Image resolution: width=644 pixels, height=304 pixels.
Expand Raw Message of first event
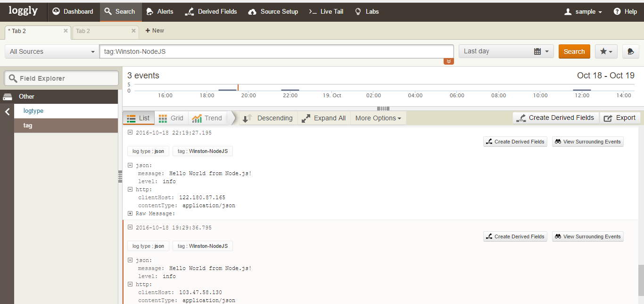tap(130, 213)
